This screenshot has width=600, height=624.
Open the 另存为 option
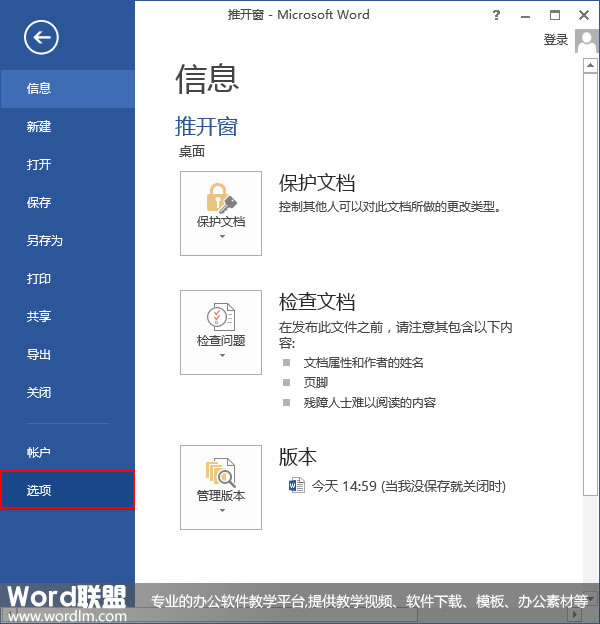click(67, 240)
